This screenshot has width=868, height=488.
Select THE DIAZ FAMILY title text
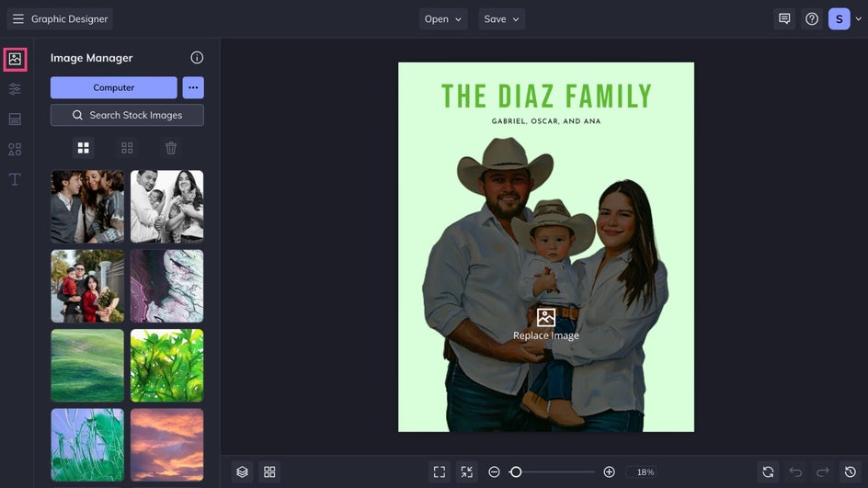[546, 96]
